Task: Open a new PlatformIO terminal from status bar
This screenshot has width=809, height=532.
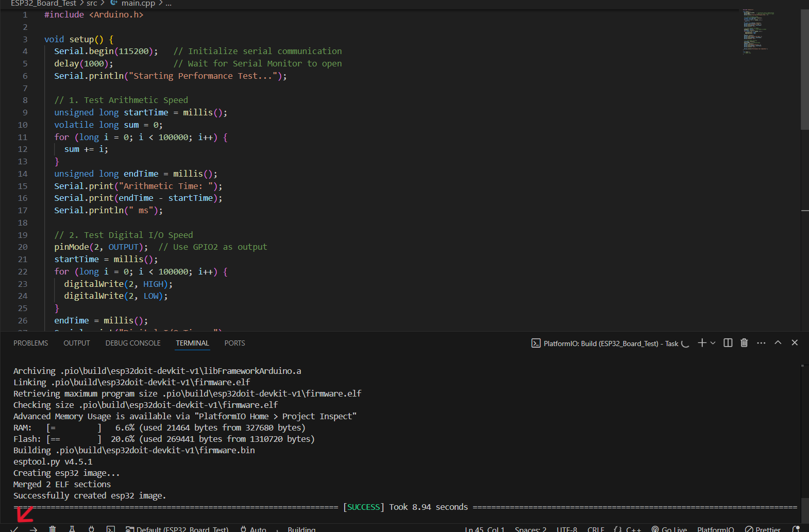Action: click(111, 529)
